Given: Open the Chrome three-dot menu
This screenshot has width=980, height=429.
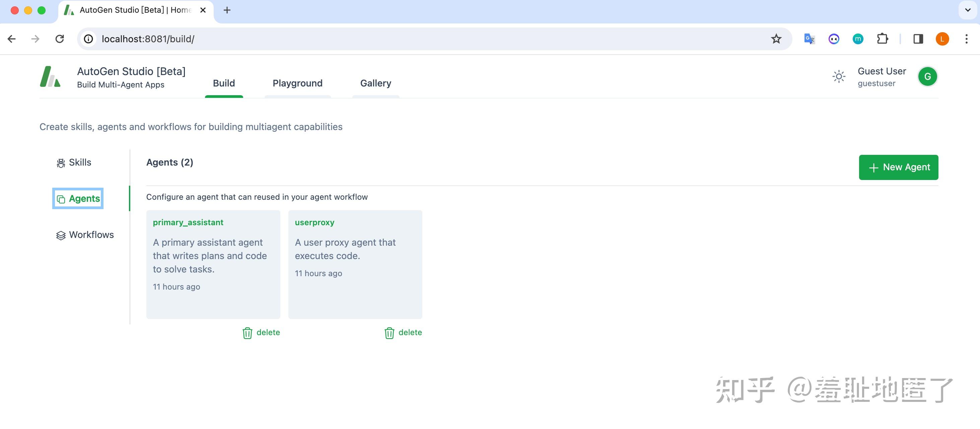Looking at the screenshot, I should coord(966,39).
